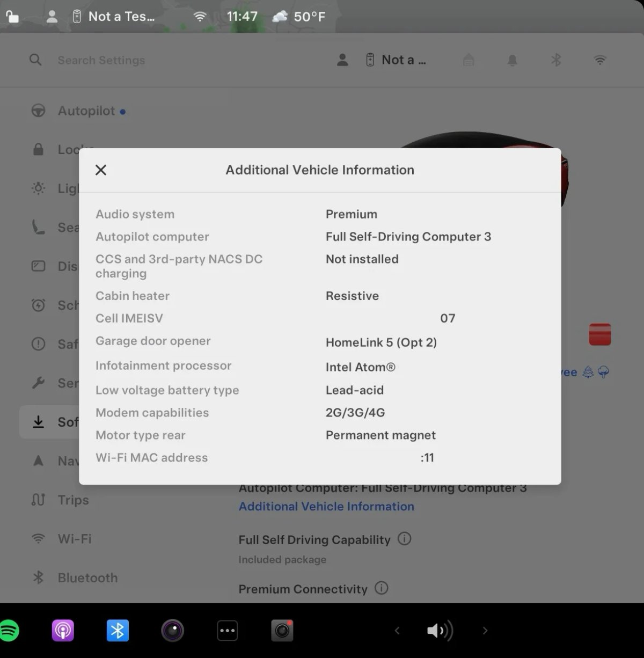Select the 'Intel Atom®' value
Screen dimensions: 644x658
(x=361, y=367)
